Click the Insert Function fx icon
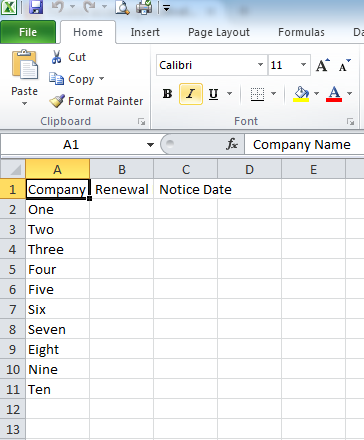The image size is (364, 440). click(232, 144)
